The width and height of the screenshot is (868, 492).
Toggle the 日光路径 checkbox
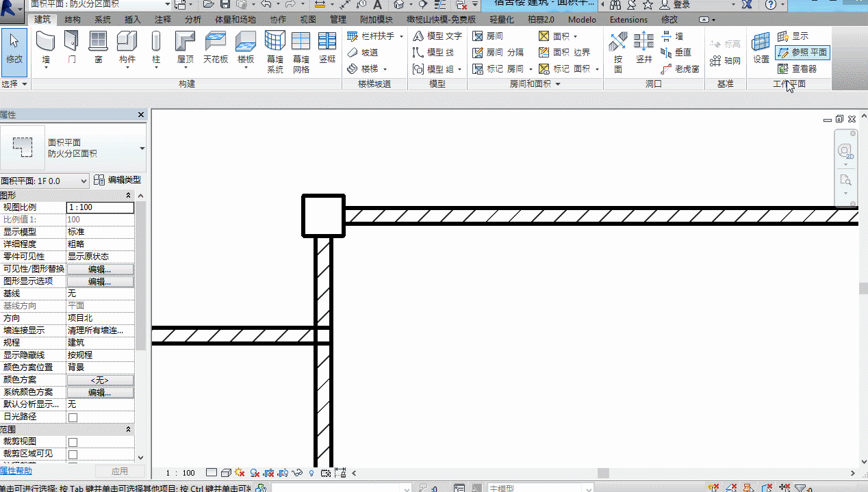[x=73, y=417]
